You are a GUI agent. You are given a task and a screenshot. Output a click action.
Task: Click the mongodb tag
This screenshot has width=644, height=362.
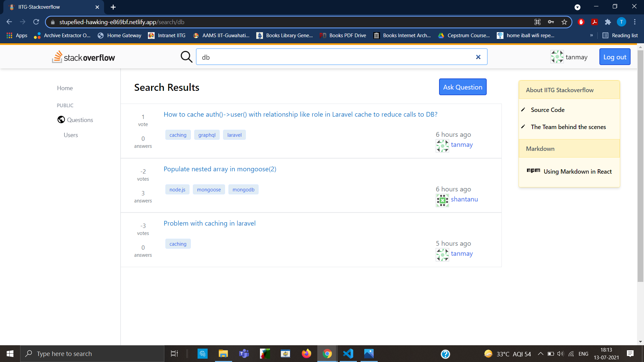point(243,190)
